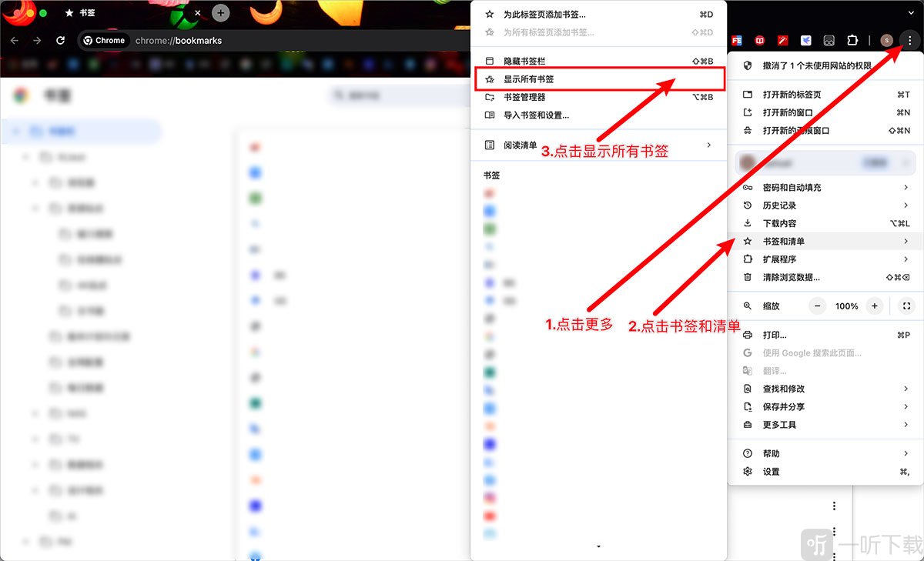
Task: Expand the 阅读清单 submenu
Action: [598, 145]
